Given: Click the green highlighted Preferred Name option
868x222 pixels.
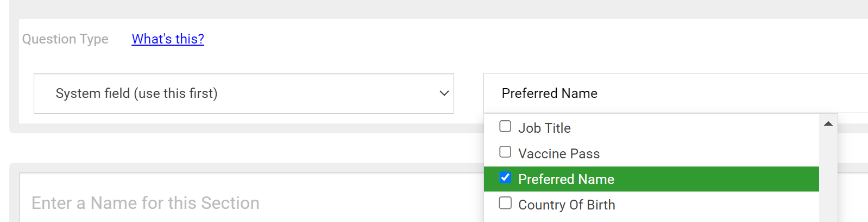Looking at the screenshot, I should tap(566, 180).
